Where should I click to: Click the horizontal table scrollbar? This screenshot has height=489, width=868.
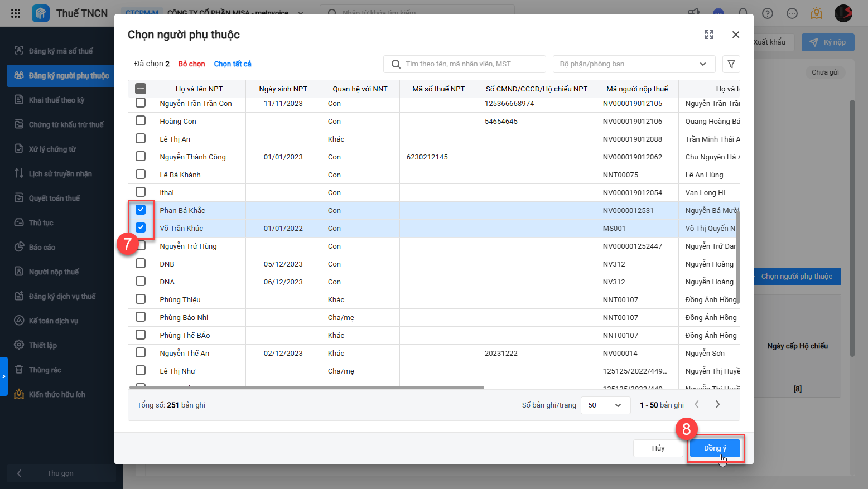click(x=307, y=387)
